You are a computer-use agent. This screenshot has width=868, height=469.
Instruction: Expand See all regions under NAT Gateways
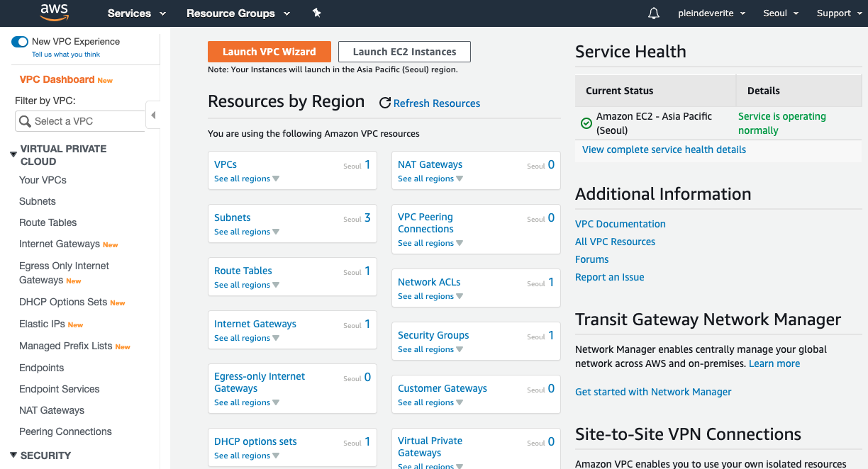click(430, 179)
